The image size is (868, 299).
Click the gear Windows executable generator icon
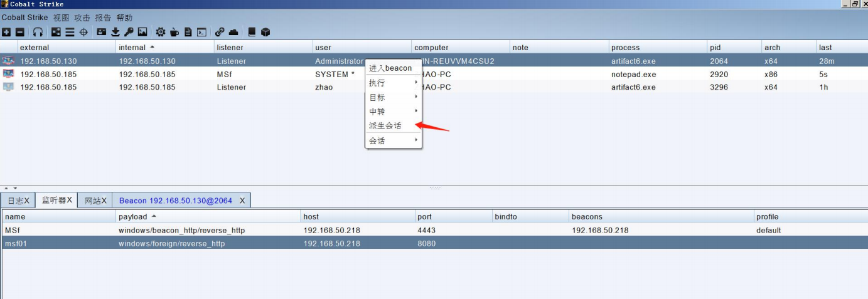click(x=161, y=32)
